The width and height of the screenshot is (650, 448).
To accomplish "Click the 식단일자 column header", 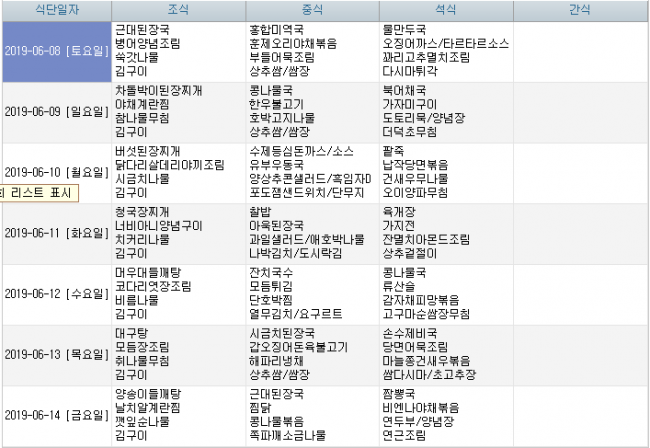I will (x=55, y=10).
